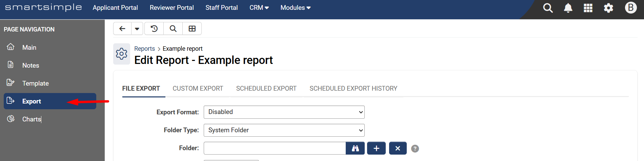Click the plus button to add folder
This screenshot has width=644, height=161.
pos(376,148)
